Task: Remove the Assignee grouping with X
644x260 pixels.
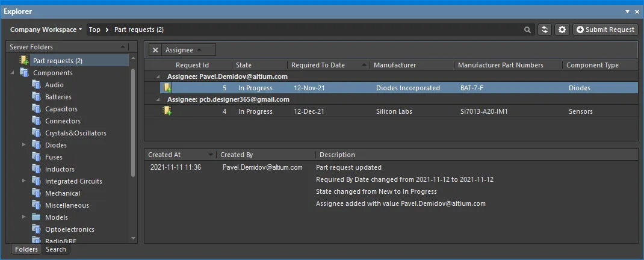Action: [x=155, y=50]
